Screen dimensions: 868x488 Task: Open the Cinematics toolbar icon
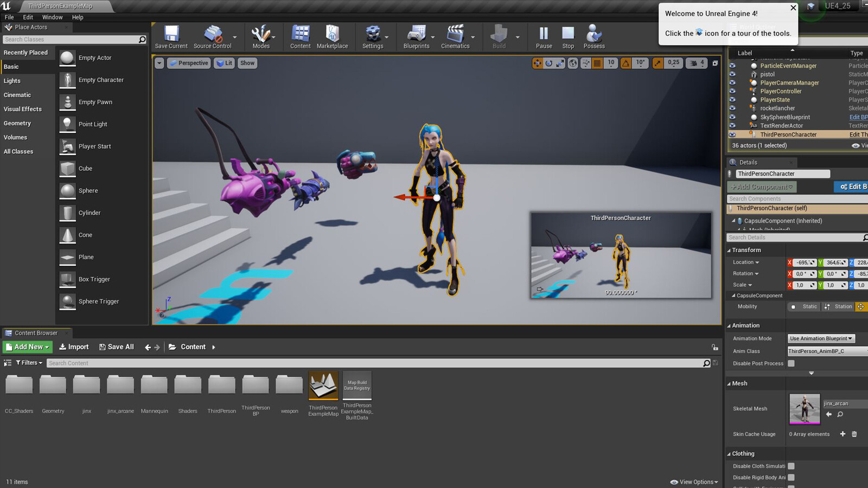(x=455, y=37)
